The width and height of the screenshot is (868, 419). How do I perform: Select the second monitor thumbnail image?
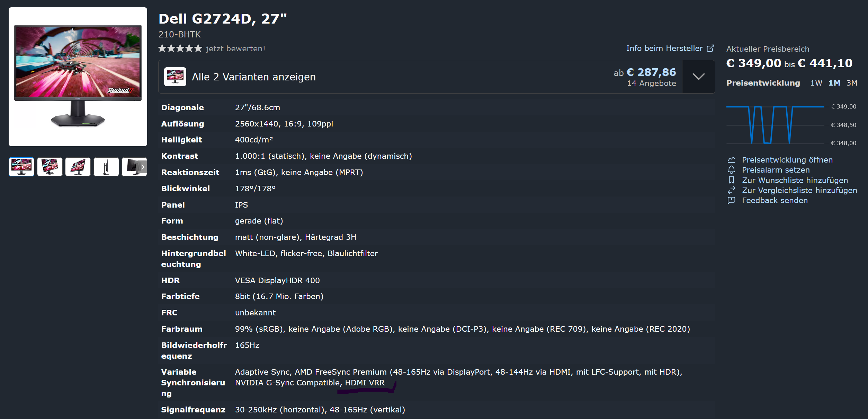coord(50,167)
